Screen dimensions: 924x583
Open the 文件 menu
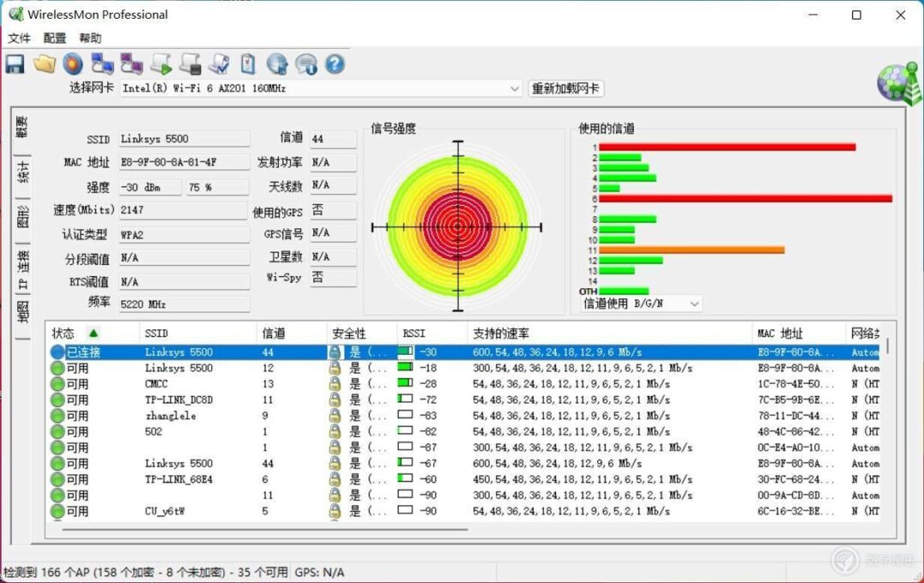coord(19,38)
